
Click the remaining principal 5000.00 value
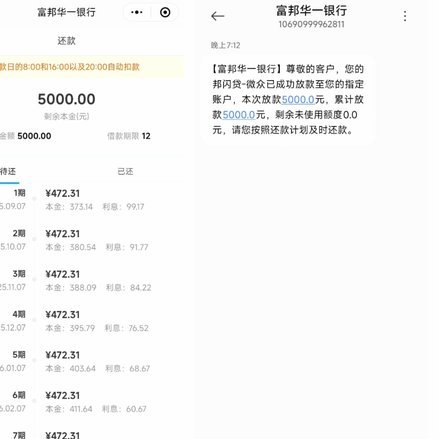(66, 99)
